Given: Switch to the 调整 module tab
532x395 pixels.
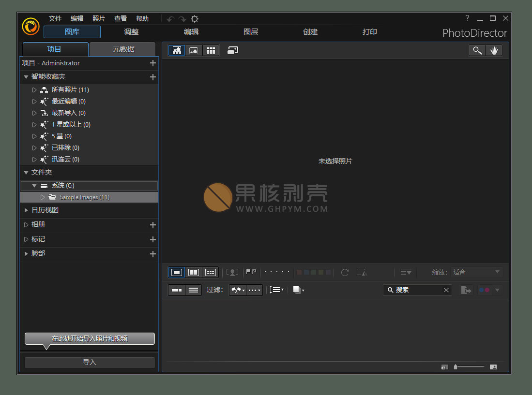Looking at the screenshot, I should coord(131,32).
